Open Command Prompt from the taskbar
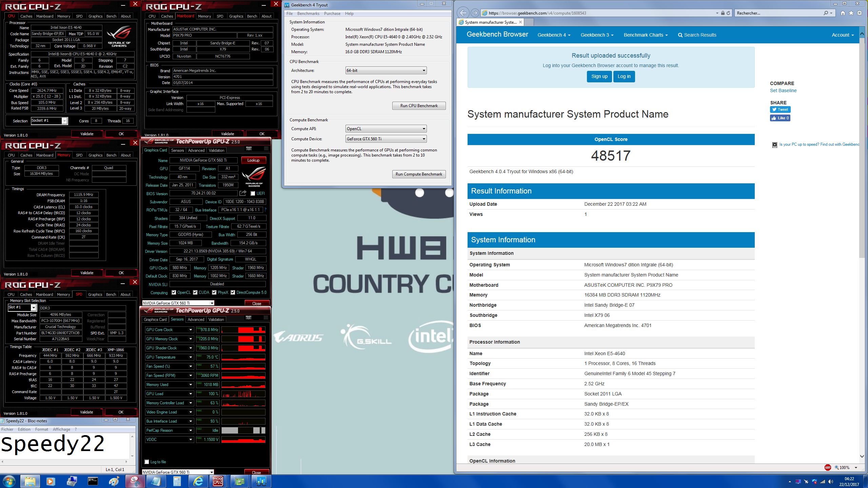 [x=93, y=481]
